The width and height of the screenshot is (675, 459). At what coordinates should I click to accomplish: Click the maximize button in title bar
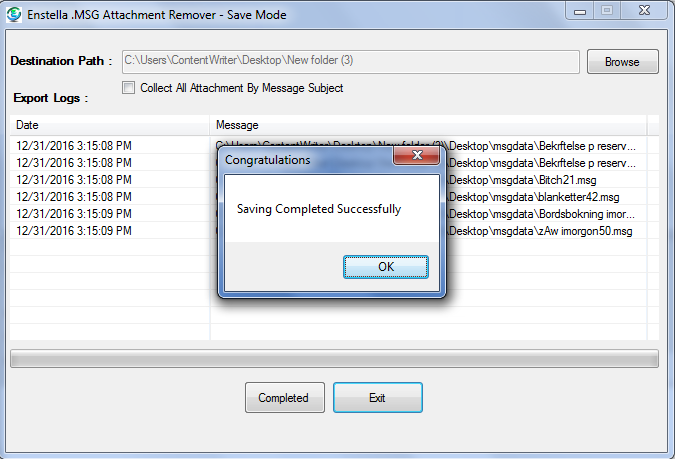607,11
